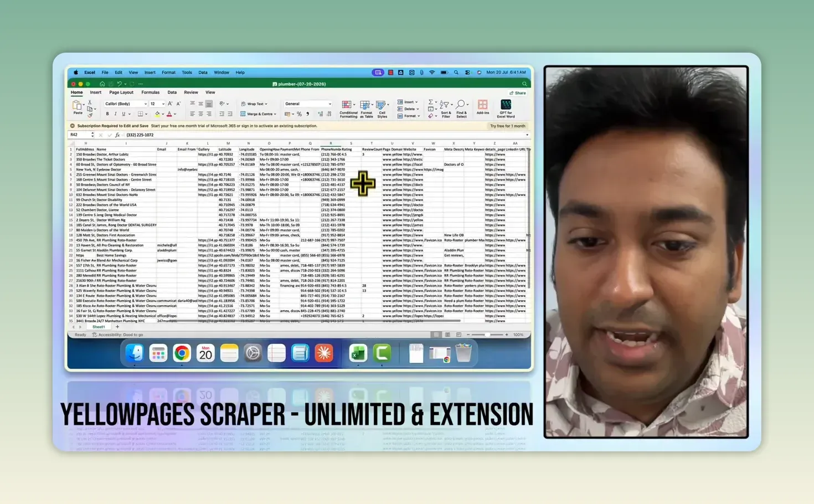
Task: Open Trash in the Dock
Action: coord(463,353)
